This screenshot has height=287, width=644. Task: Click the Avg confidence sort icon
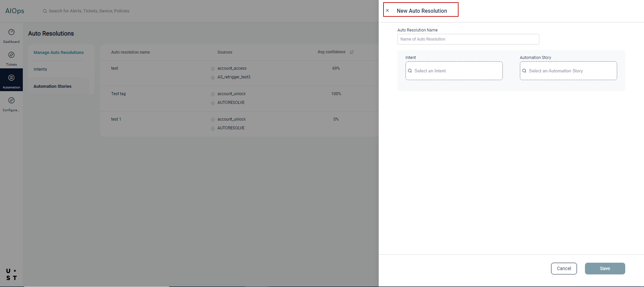pyautogui.click(x=352, y=52)
